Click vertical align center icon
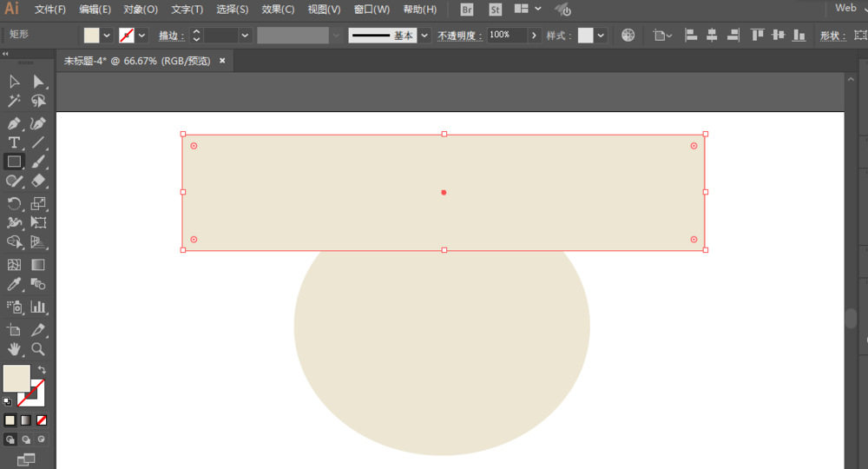 779,36
